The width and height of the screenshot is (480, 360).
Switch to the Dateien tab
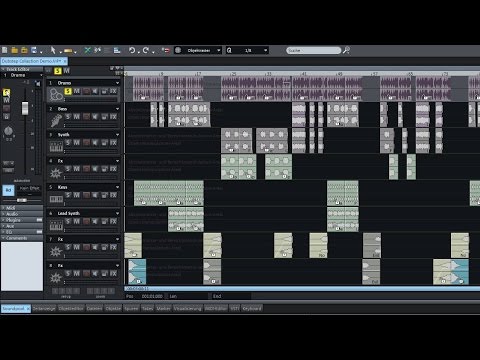95,309
